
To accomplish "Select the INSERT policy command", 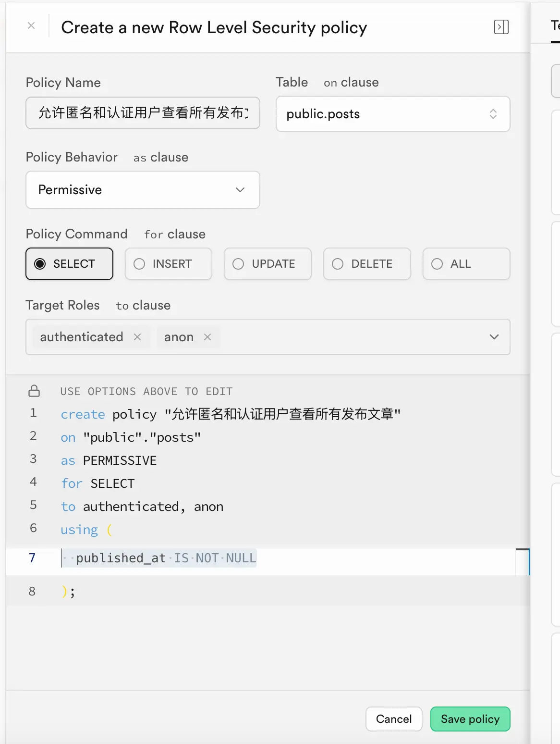I will pos(168,264).
